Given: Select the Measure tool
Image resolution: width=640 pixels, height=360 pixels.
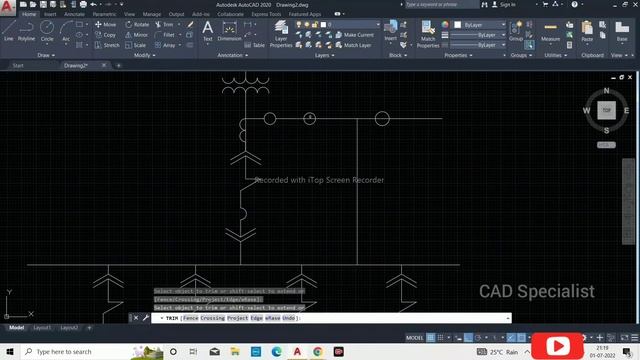Looking at the screenshot, I should (550, 32).
